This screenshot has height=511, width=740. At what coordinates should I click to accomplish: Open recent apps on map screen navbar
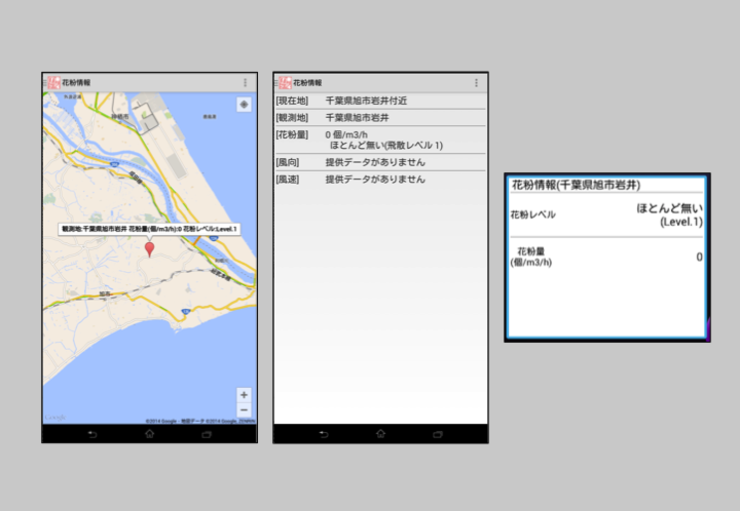206,434
